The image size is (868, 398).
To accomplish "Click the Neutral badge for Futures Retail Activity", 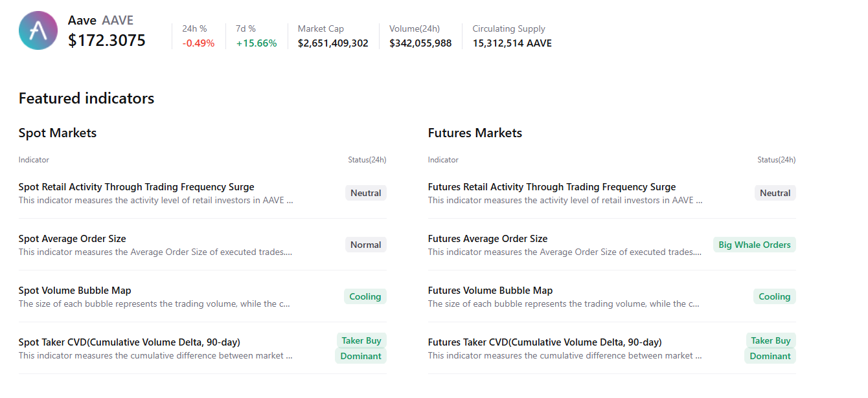I will (775, 192).
